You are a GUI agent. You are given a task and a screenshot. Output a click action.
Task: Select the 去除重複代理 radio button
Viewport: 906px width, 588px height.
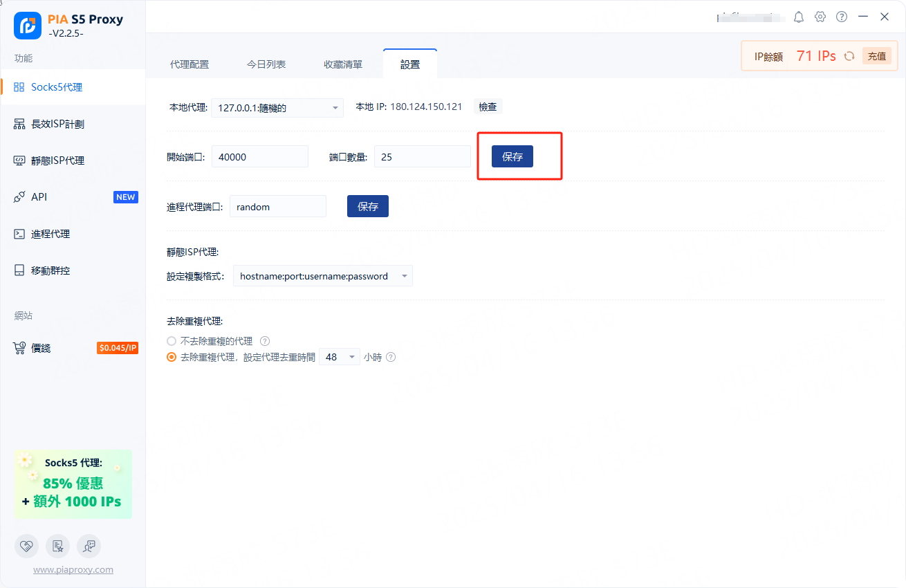click(x=172, y=358)
